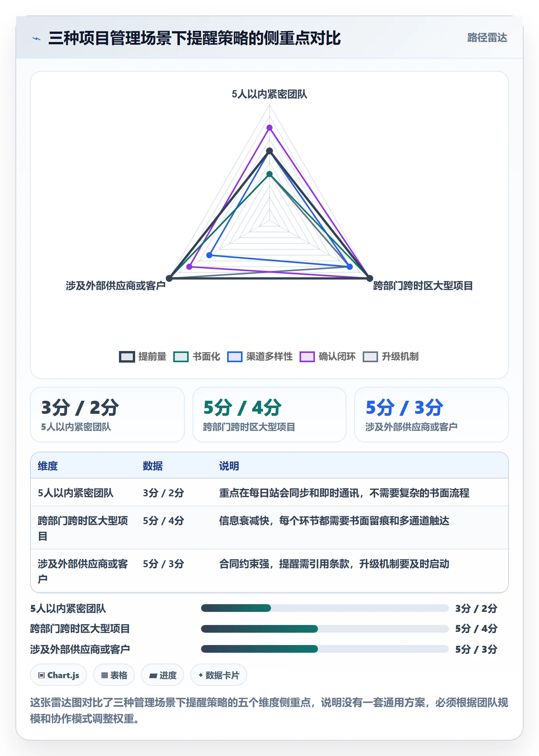Toggle the 渠道多样性 legend item

point(260,356)
